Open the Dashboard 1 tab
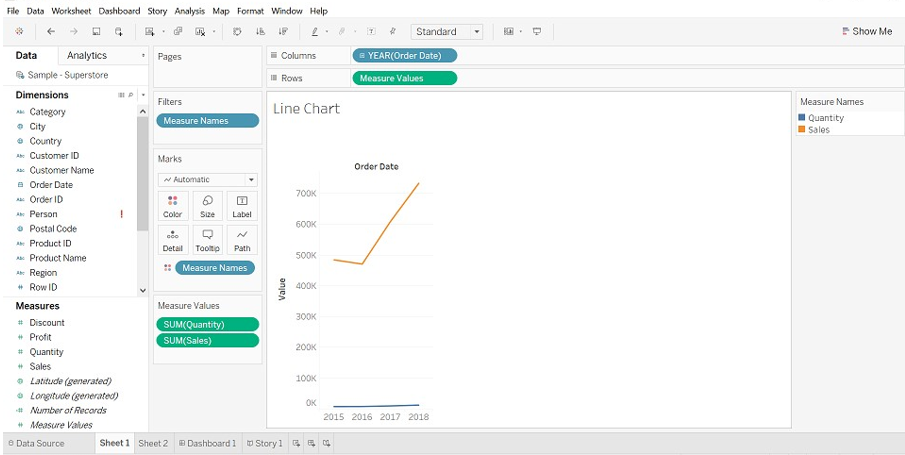 pyautogui.click(x=208, y=443)
